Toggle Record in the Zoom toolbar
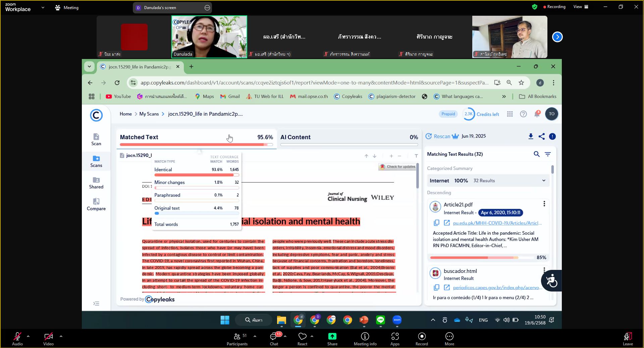The width and height of the screenshot is (644, 348). pos(422,338)
